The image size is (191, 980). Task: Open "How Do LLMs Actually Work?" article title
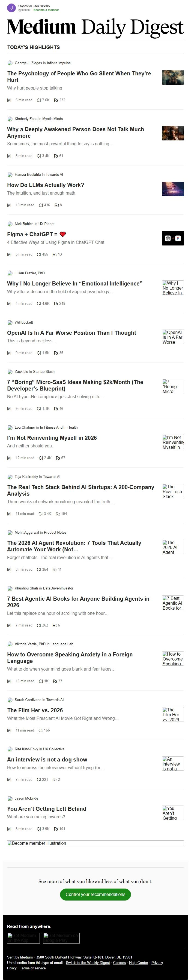click(45, 185)
